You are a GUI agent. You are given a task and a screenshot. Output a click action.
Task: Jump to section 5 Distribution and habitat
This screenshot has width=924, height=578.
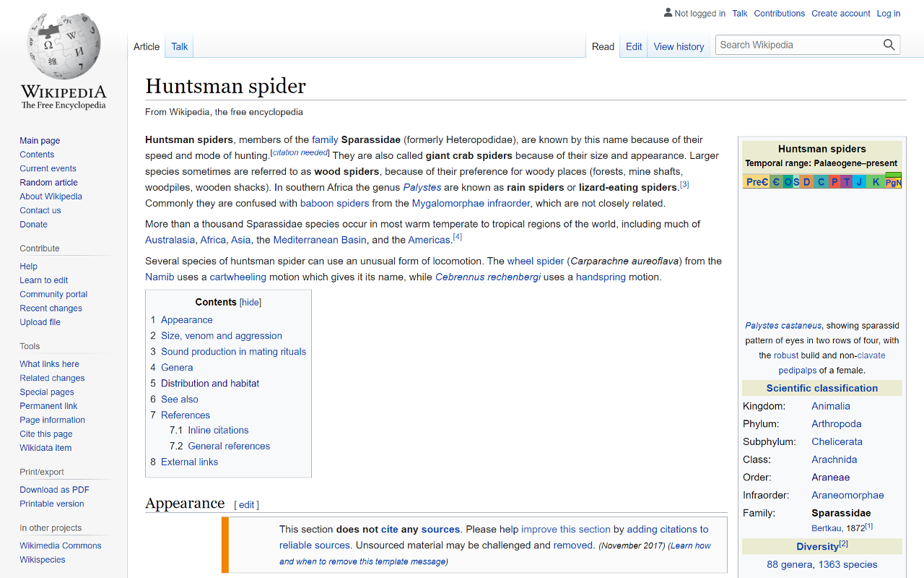(x=209, y=384)
